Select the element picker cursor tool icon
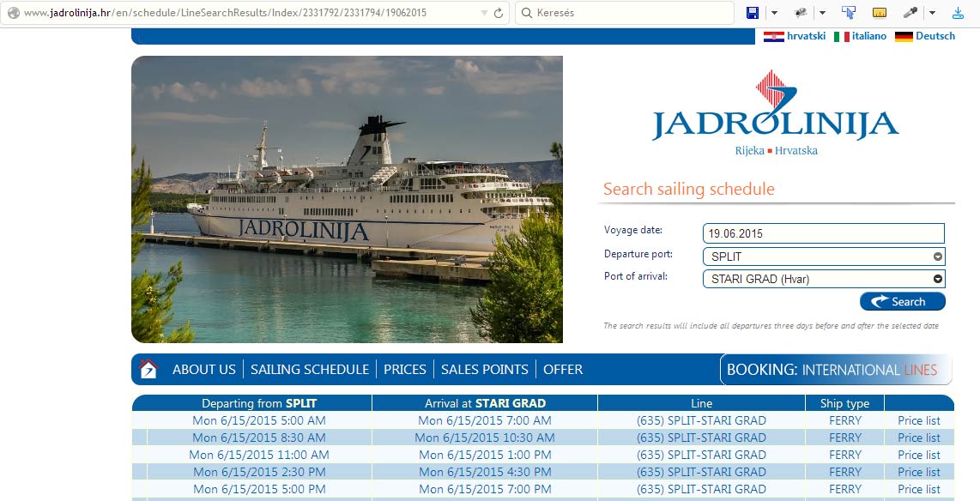The width and height of the screenshot is (980, 501). pyautogui.click(x=848, y=13)
